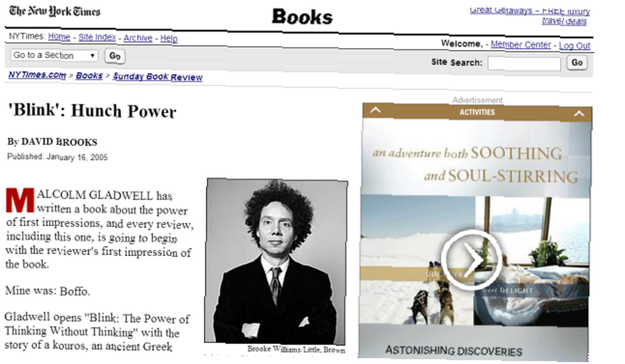Screen dimensions: 625x364
Task: Click Go button beside section dropdown
Action: 115,56
